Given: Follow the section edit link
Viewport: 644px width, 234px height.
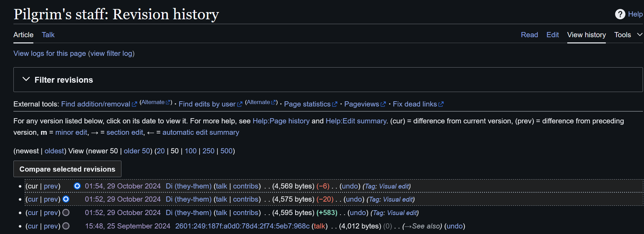Looking at the screenshot, I should (x=125, y=132).
